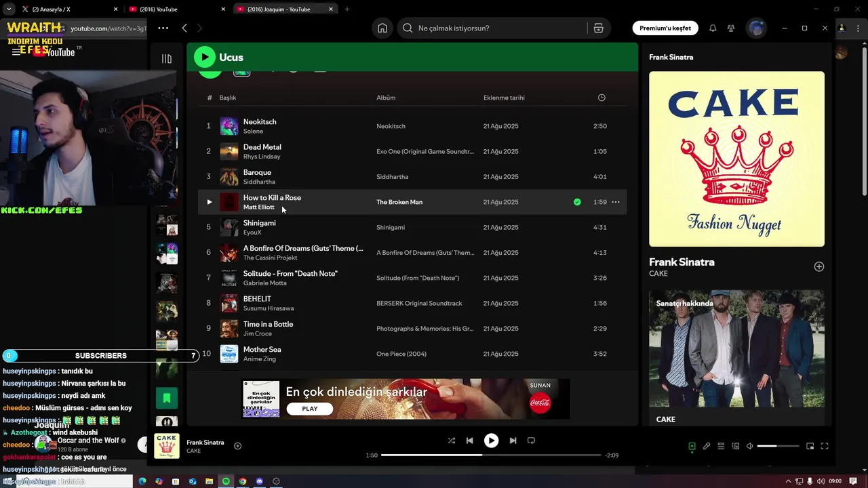
Task: Open the browser tab list dropdown
Action: tap(8, 9)
